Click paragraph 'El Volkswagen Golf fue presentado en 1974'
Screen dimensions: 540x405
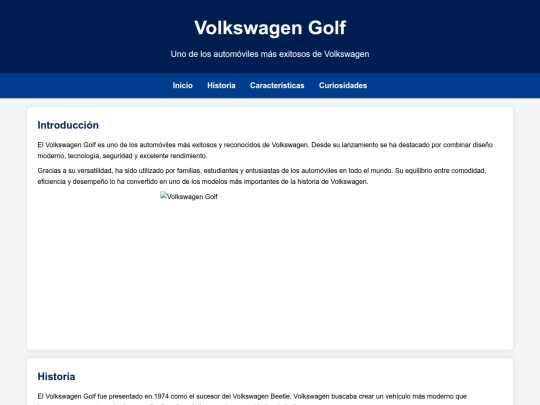coord(252,398)
